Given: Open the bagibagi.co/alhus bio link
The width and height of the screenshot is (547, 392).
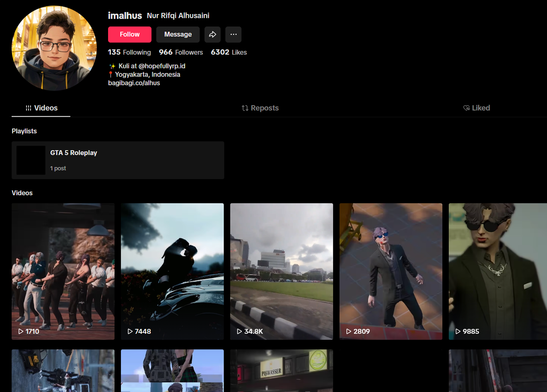Looking at the screenshot, I should pyautogui.click(x=134, y=83).
